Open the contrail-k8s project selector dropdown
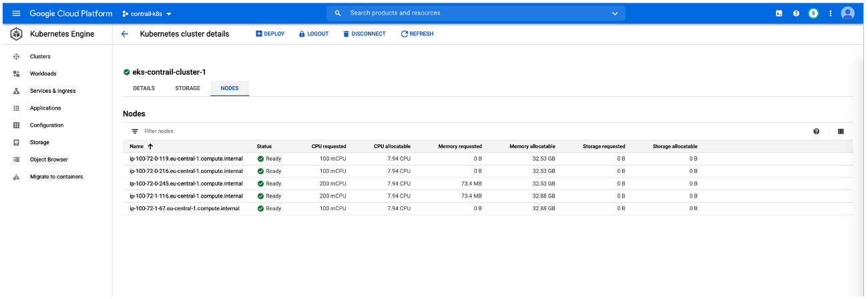The height and width of the screenshot is (299, 868). [147, 13]
